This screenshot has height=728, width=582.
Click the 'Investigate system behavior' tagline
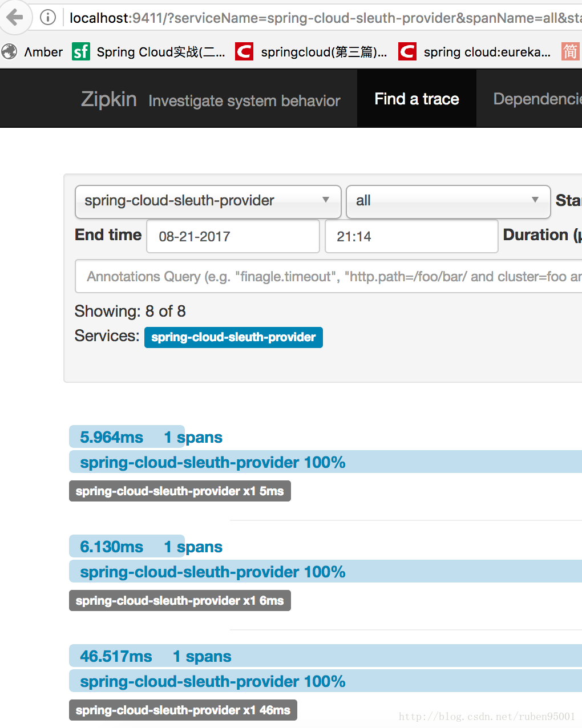(244, 101)
